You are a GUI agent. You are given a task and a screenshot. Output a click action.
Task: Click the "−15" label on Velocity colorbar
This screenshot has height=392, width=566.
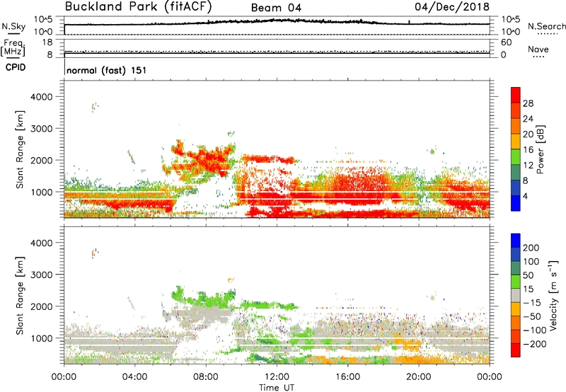[532, 303]
